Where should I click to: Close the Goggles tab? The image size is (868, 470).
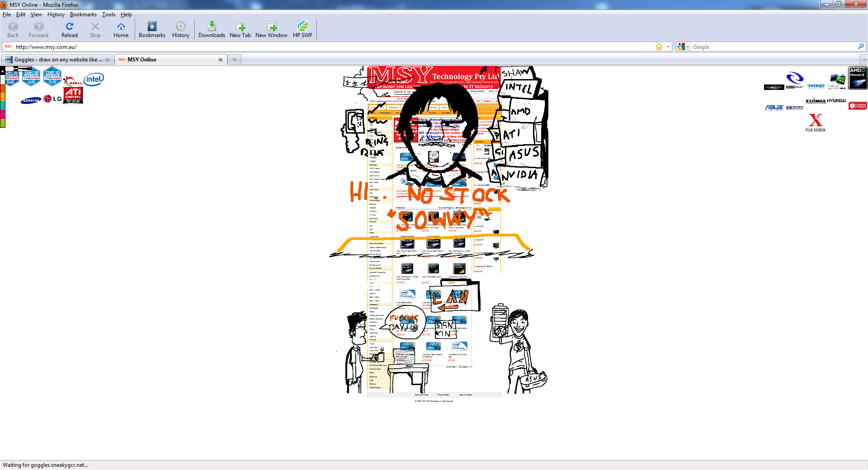108,60
